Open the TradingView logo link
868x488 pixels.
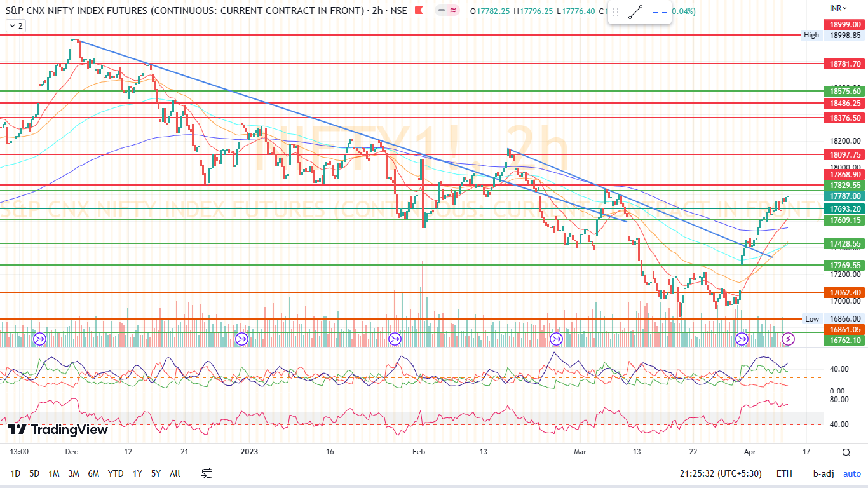[58, 430]
